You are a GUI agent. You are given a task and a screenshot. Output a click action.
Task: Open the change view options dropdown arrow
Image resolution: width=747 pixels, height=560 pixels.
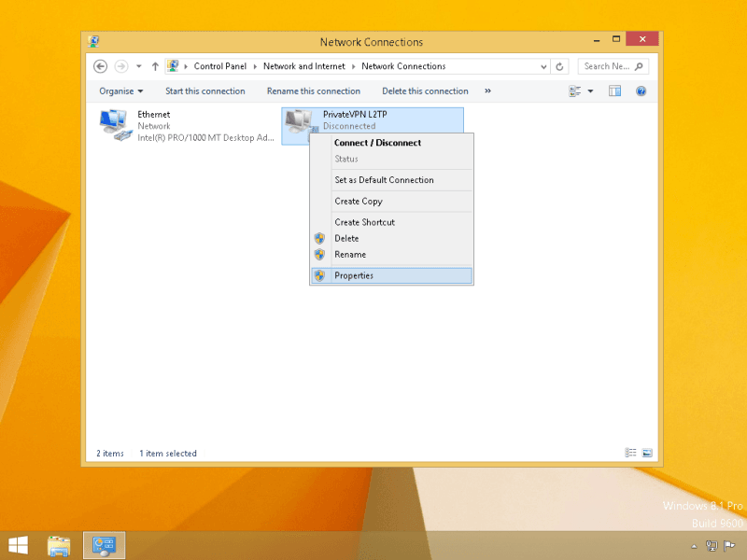click(590, 91)
